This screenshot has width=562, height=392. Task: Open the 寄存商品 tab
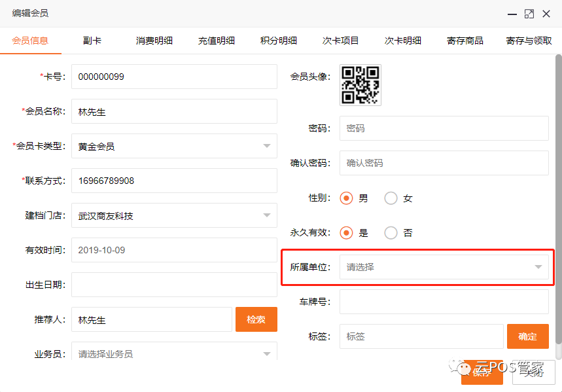click(465, 41)
